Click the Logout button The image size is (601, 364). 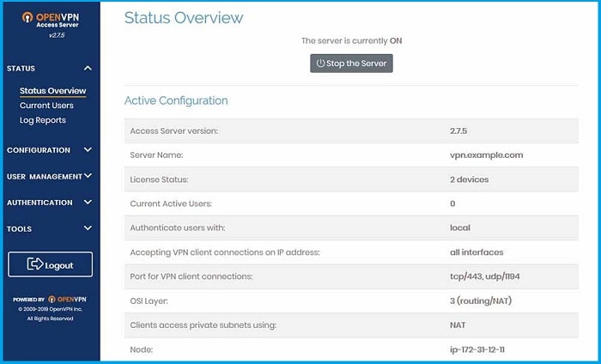click(50, 264)
